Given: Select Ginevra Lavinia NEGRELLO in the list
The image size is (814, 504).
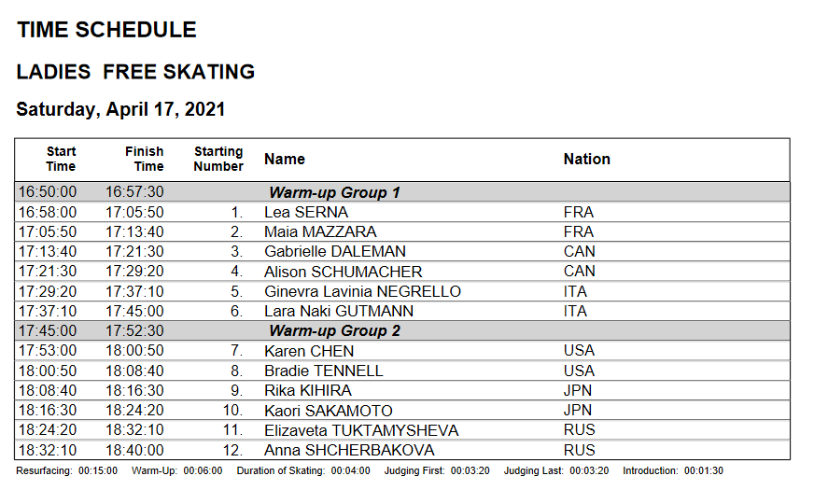Looking at the screenshot, I should point(362,291).
